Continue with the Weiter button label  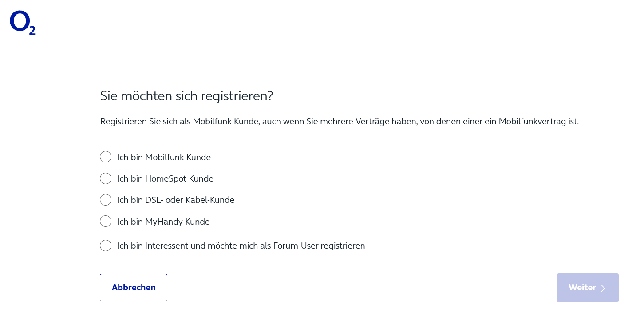[x=582, y=288]
